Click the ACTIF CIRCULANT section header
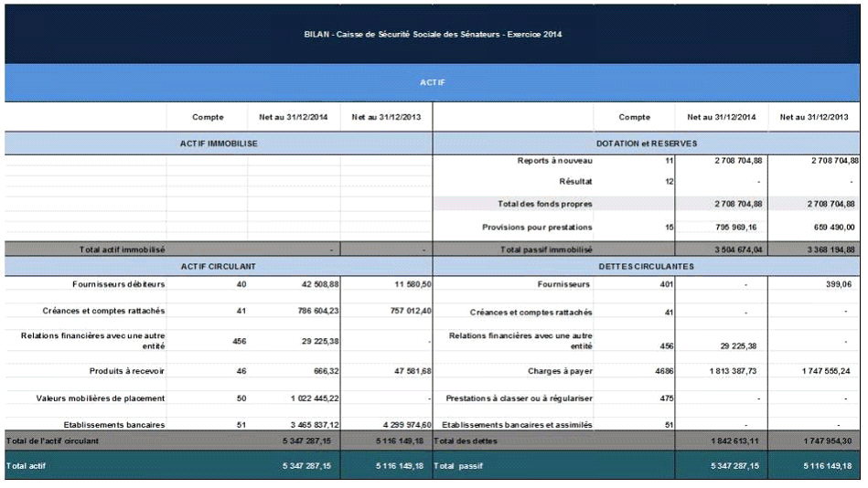Viewport: 868px width, 488px height. (x=218, y=266)
